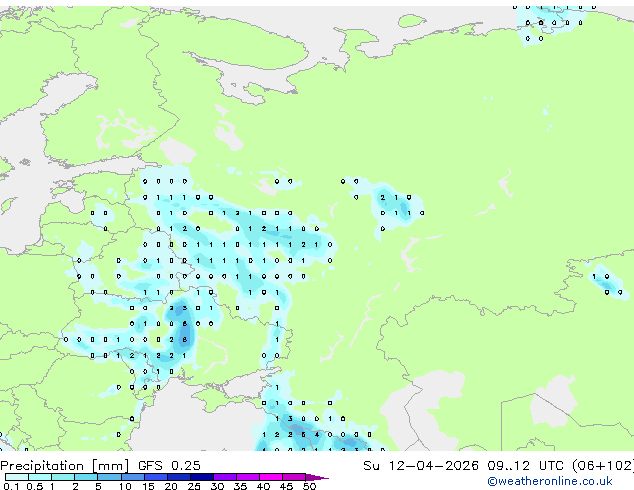Click the 'Precipitation [mm]' title text
The width and height of the screenshot is (634, 490).
pos(65,466)
